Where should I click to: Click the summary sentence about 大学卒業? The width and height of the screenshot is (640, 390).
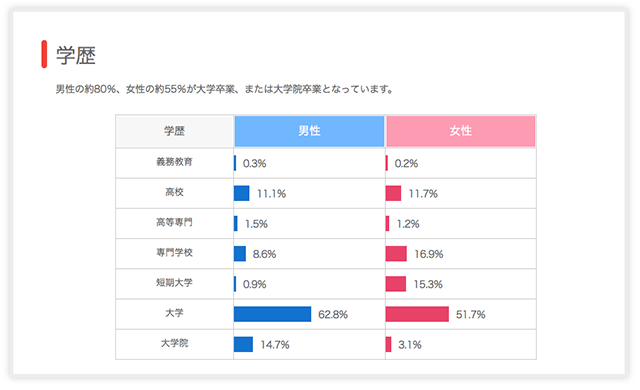(x=224, y=89)
